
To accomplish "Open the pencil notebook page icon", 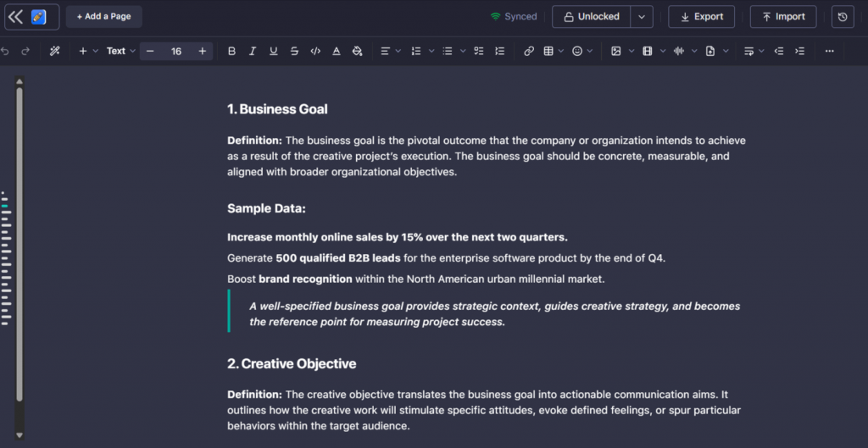I will coord(38,17).
